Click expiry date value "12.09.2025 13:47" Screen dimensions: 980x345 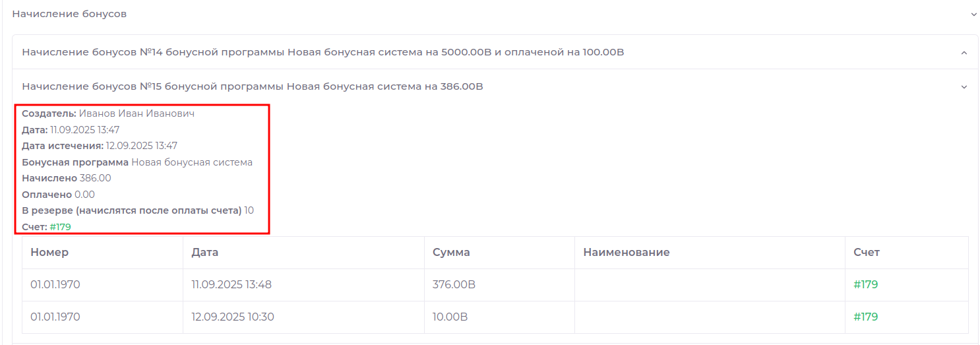(x=141, y=146)
